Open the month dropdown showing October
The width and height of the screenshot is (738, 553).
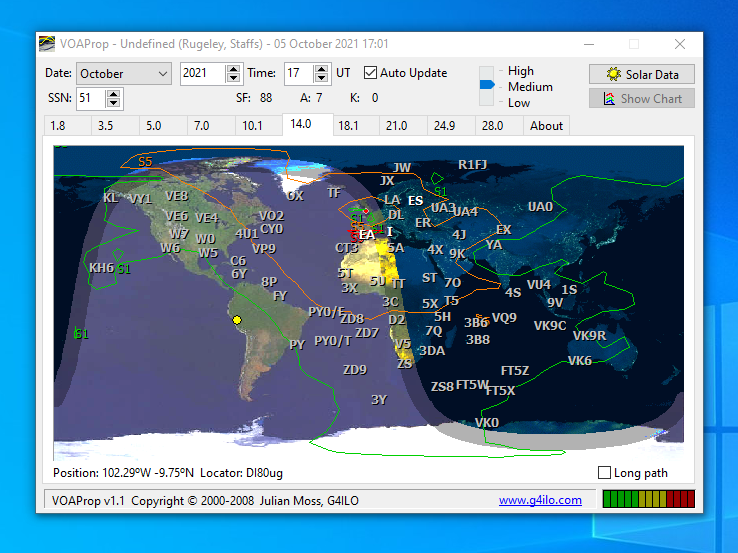(124, 74)
